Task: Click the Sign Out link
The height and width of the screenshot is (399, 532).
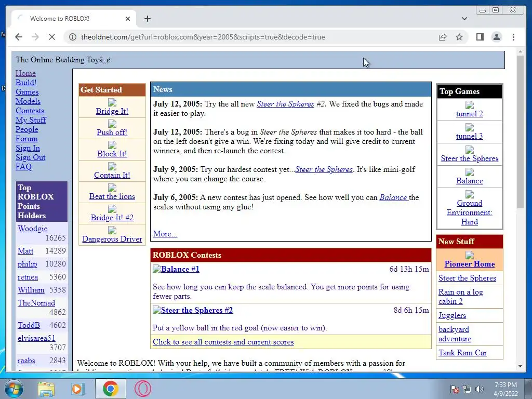Action: click(x=31, y=157)
